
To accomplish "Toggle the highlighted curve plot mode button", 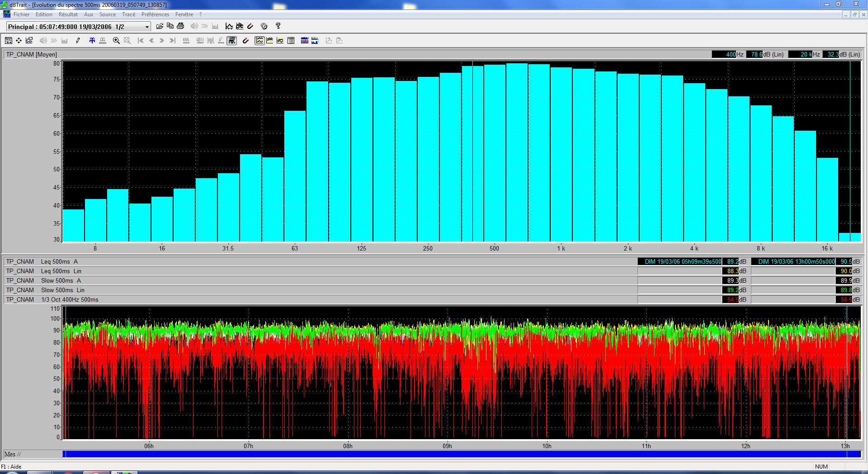I will pyautogui.click(x=259, y=41).
